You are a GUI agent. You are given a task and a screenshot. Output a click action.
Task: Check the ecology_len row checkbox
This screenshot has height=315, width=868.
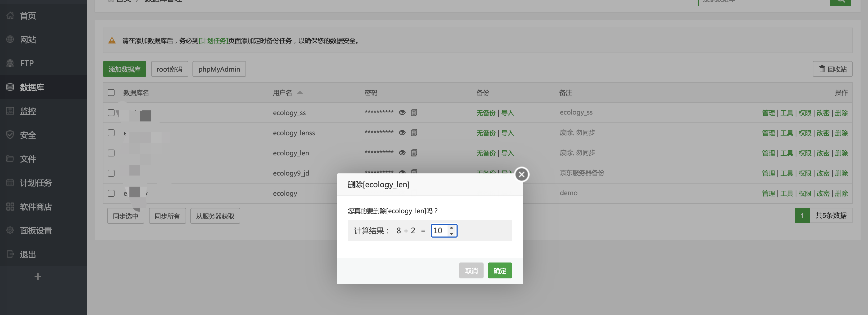click(x=111, y=153)
